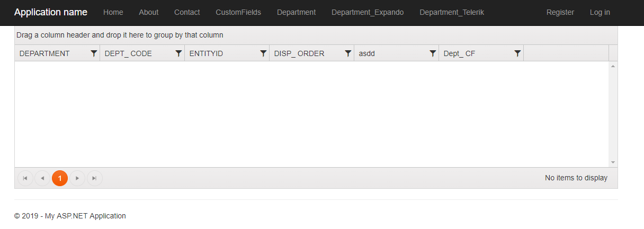
Task: Open filter for Dept_CF column
Action: point(517,53)
